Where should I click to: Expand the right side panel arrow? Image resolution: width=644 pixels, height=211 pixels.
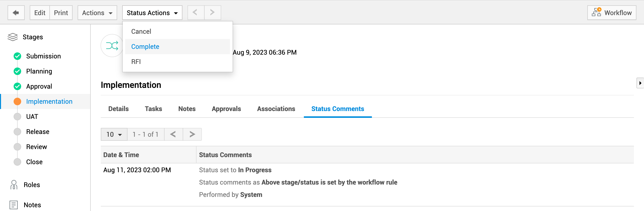[640, 83]
